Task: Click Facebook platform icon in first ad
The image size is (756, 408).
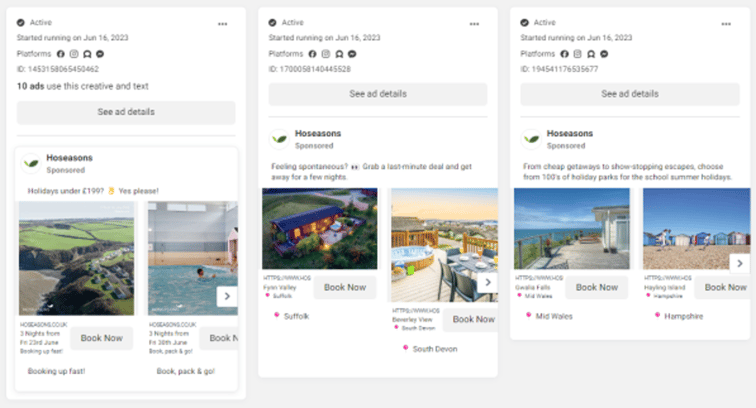Action: [61, 54]
